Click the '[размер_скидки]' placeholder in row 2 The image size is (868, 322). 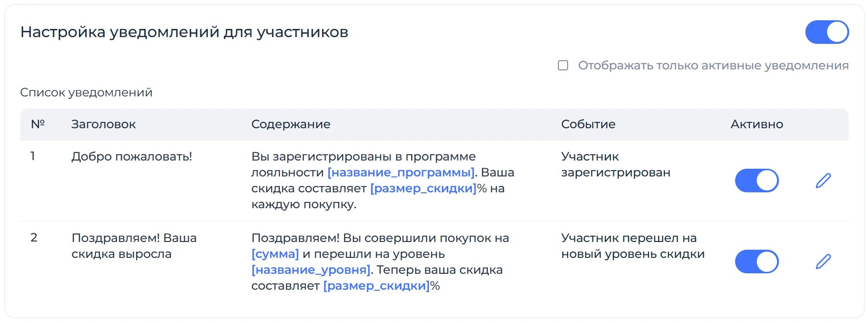pyautogui.click(x=376, y=286)
